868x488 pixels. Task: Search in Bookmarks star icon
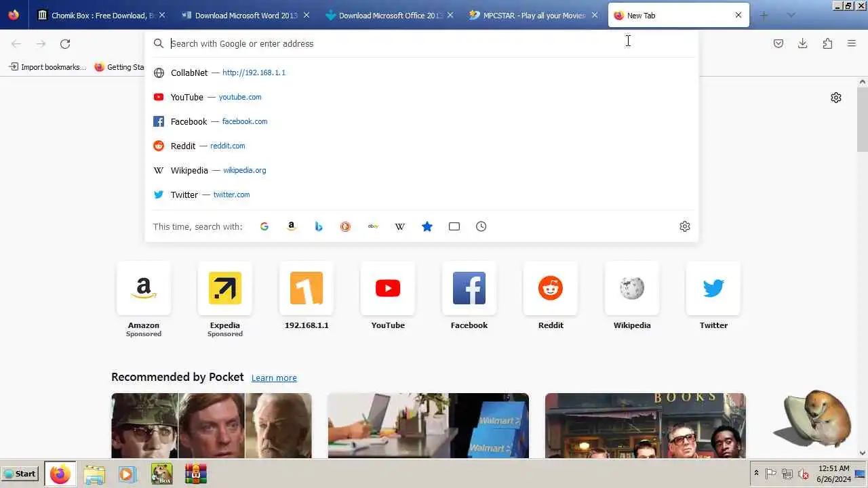point(427,226)
